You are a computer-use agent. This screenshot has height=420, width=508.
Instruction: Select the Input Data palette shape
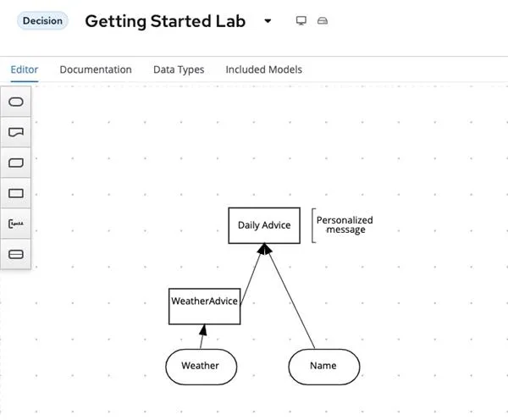(x=15, y=102)
